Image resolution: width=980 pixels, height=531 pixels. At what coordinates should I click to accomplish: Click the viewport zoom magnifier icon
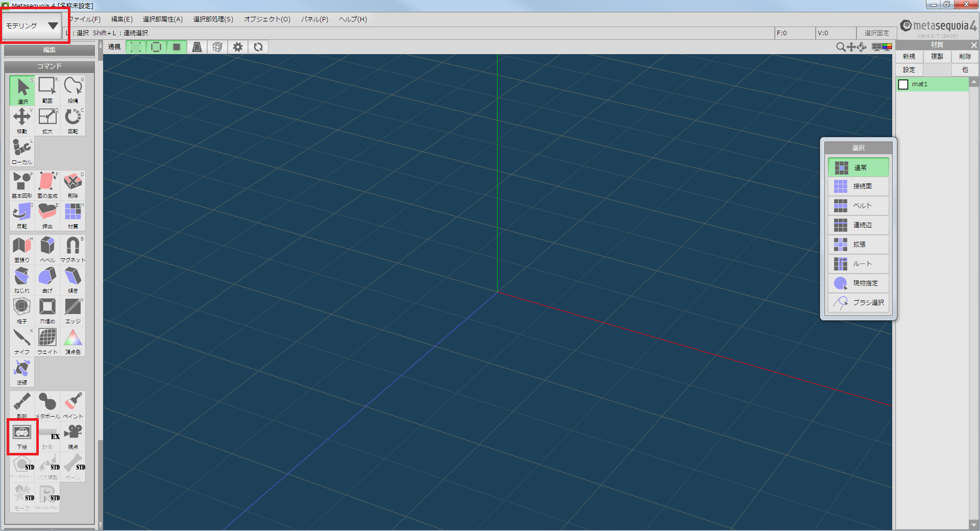(841, 47)
